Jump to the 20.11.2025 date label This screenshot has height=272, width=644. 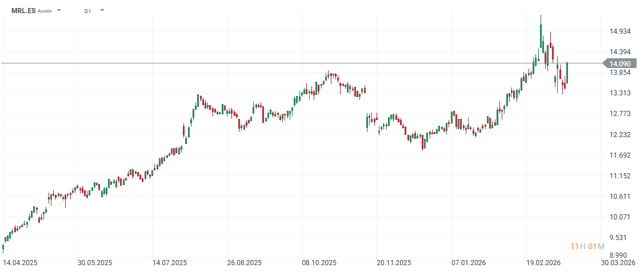click(394, 263)
